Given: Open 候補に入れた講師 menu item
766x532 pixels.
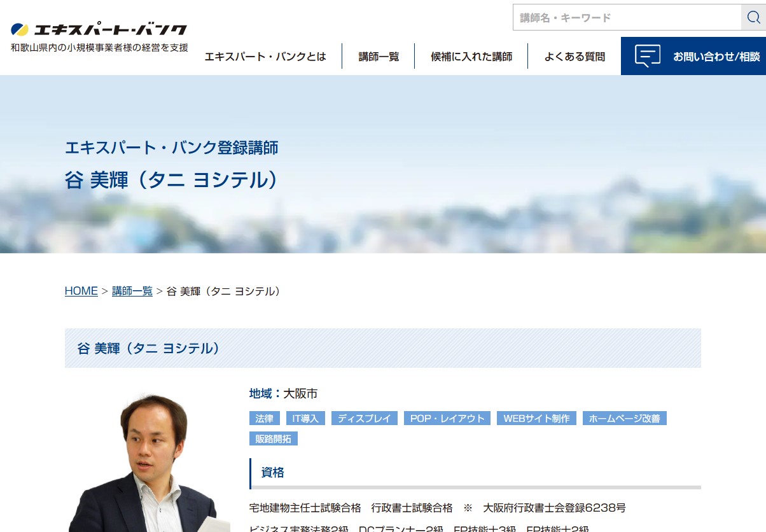Looking at the screenshot, I should click(x=471, y=57).
